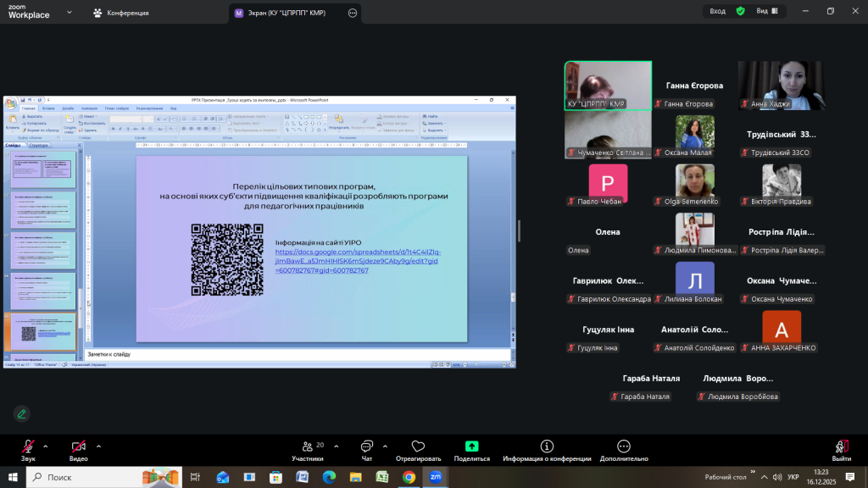The image size is (868, 488).
Task: Click the green annotation pencil icon
Action: click(21, 413)
